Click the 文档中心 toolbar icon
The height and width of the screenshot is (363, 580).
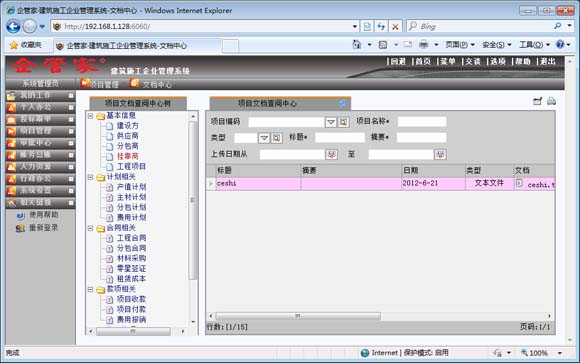coord(135,84)
